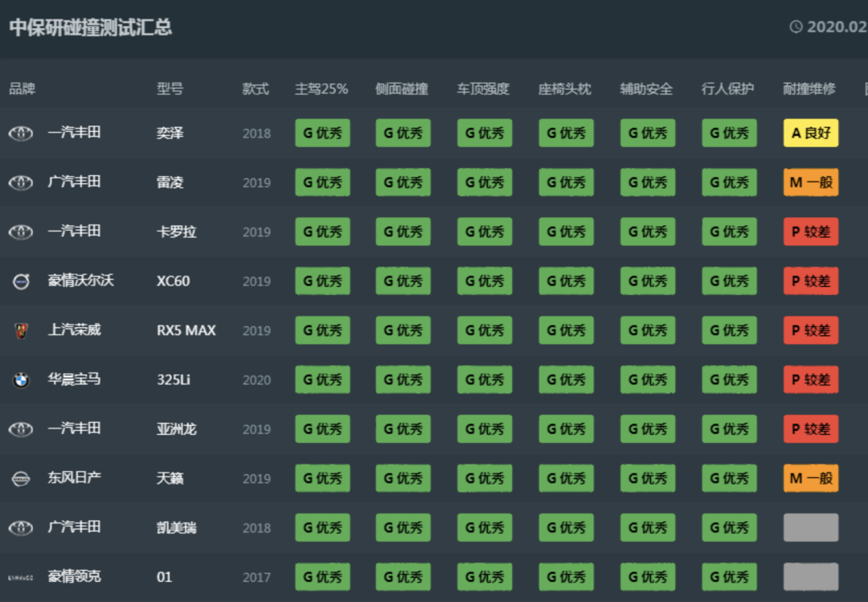Select the 耐撞维修 column header
868x602 pixels.
(809, 88)
